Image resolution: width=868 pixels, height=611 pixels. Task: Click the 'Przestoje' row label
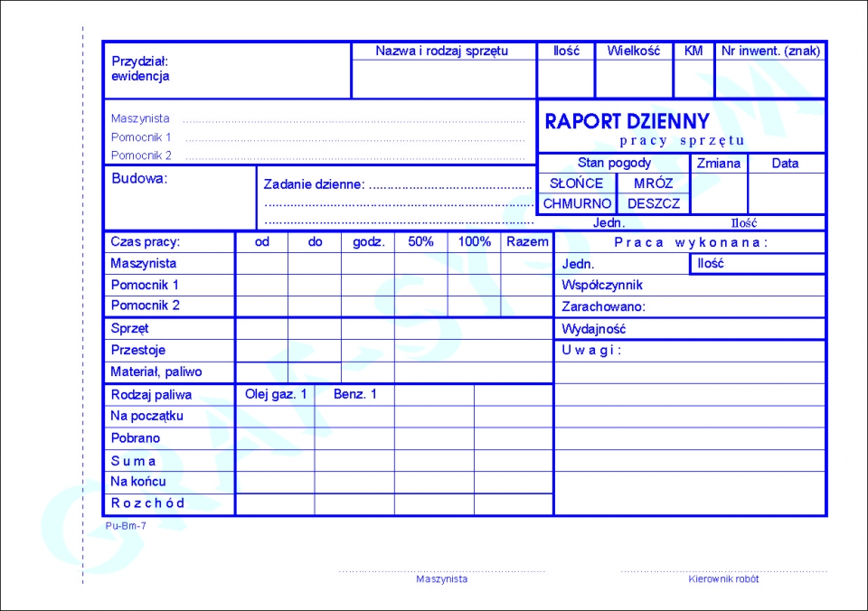[137, 350]
